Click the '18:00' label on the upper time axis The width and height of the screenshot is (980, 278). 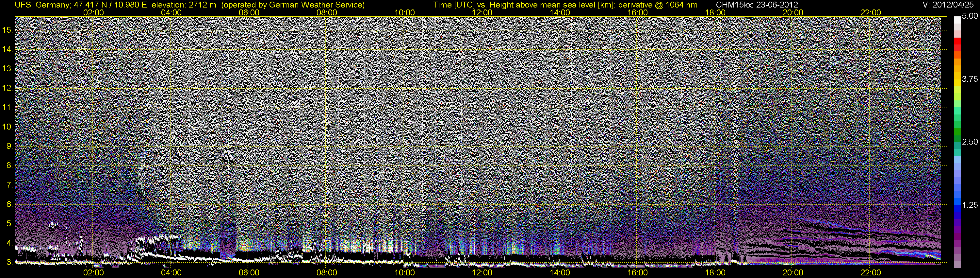715,12
